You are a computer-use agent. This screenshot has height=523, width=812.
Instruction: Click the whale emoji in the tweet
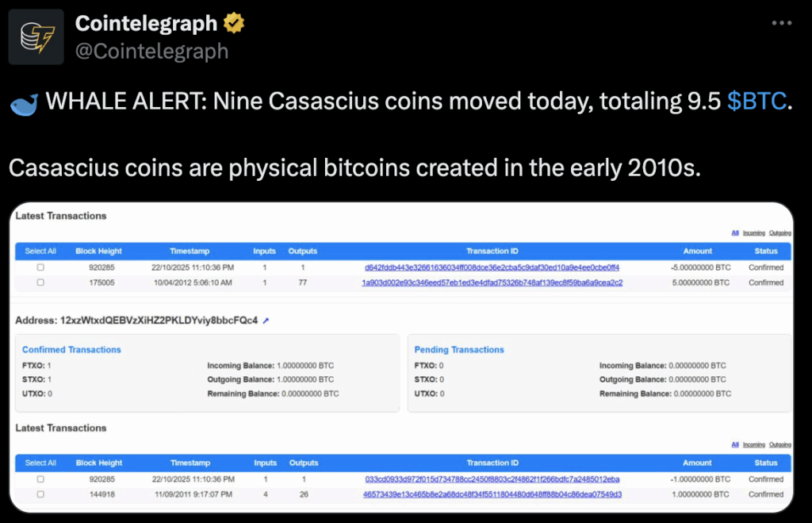(x=23, y=102)
